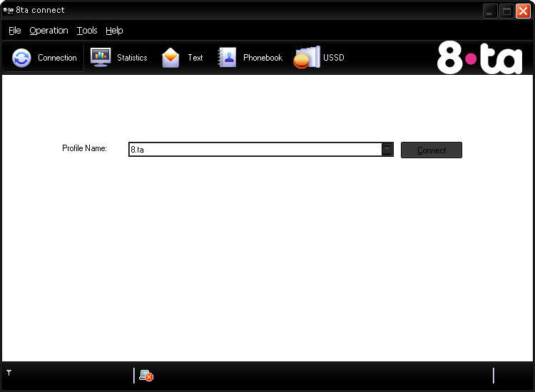
Task: Switch to the Phonebook label tab
Action: click(x=263, y=58)
